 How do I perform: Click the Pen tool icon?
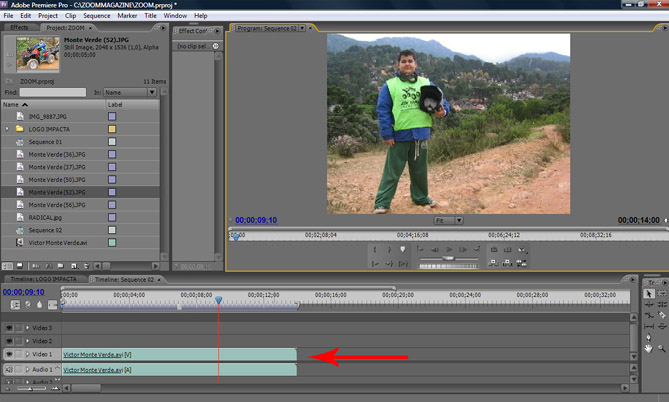(649, 337)
